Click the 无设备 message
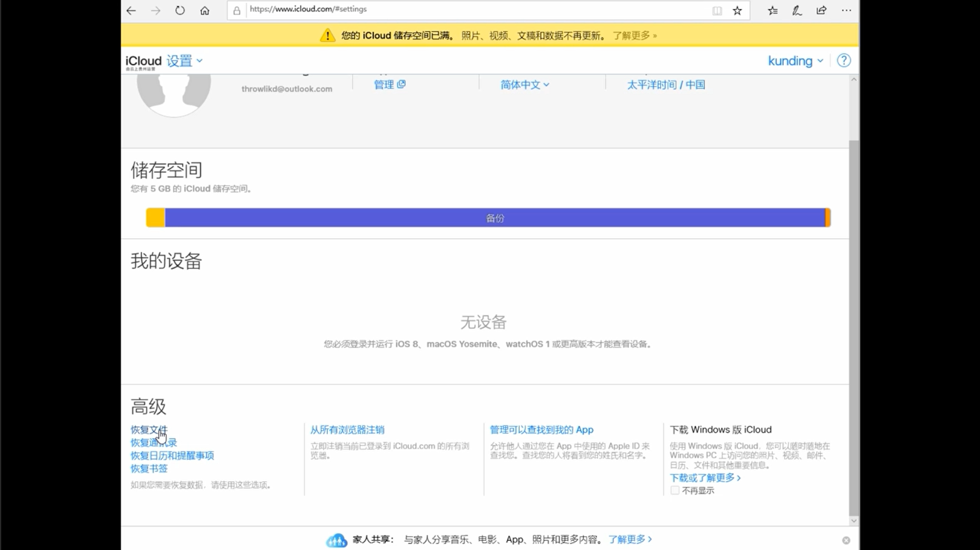 click(483, 322)
